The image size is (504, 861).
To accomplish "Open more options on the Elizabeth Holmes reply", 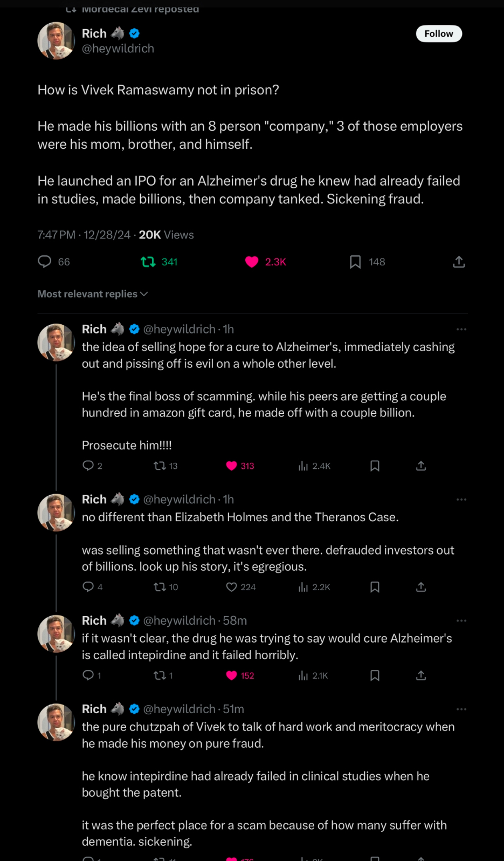I will (x=461, y=500).
